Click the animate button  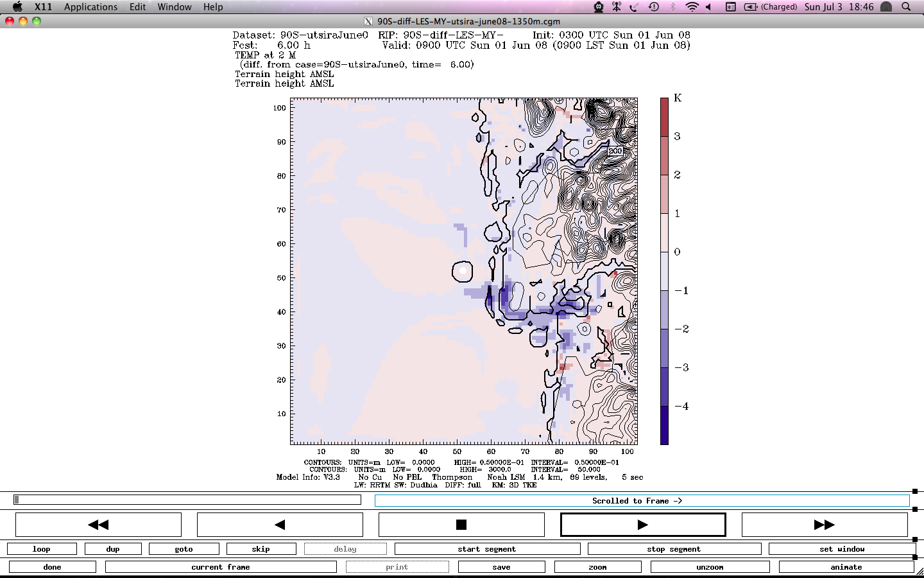(x=846, y=567)
